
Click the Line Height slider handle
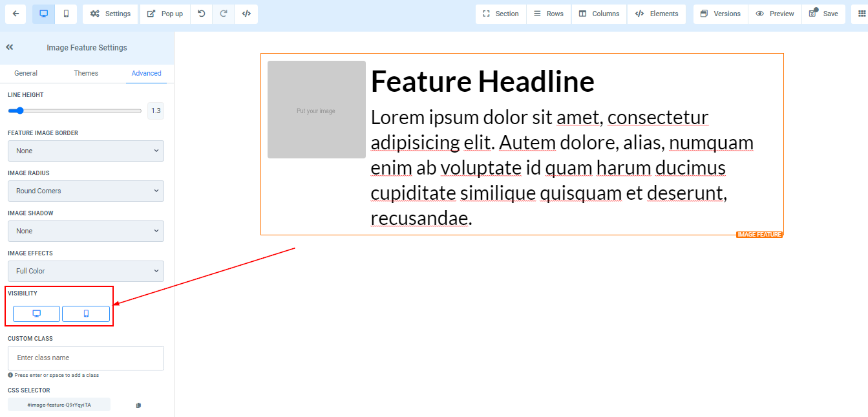(x=20, y=111)
